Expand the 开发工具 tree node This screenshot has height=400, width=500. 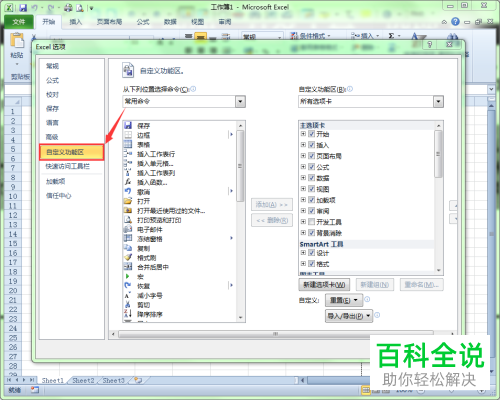tap(303, 222)
